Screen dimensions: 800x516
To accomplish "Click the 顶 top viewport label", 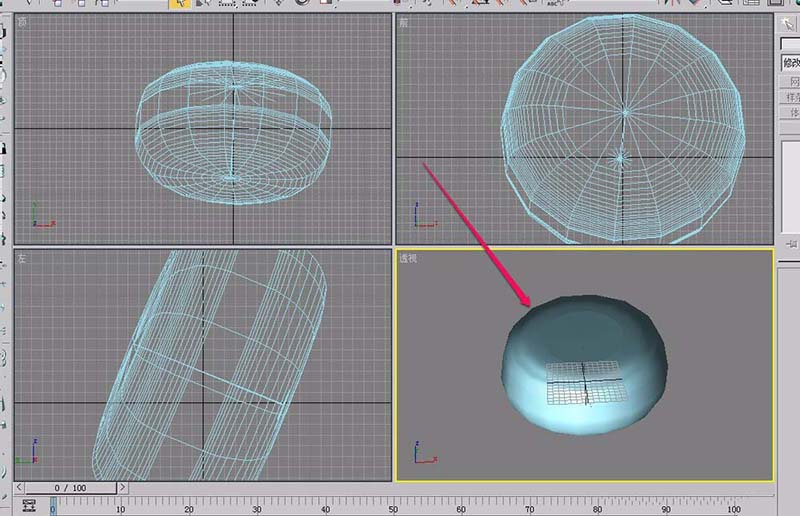I will tap(22, 22).
